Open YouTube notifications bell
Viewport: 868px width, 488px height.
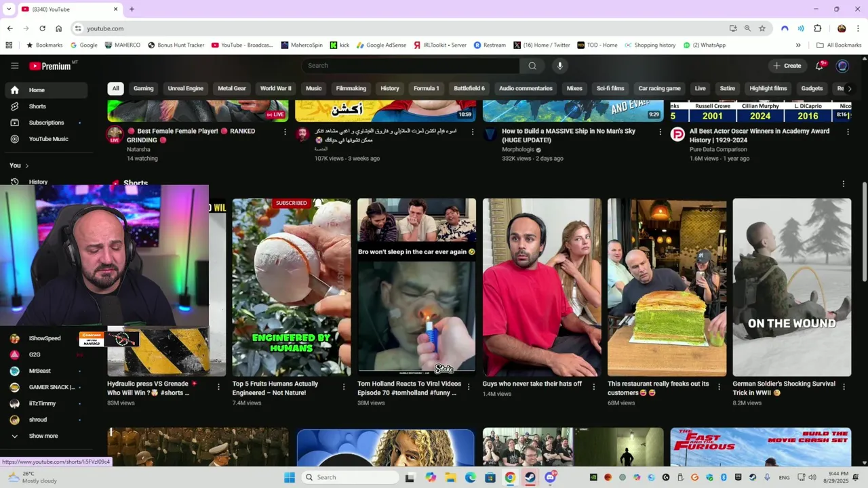coord(819,66)
